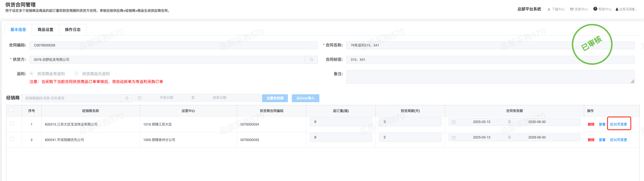This screenshot has height=181, width=644.
Task: Switch to the 商品设置 tab
Action: pos(45,30)
